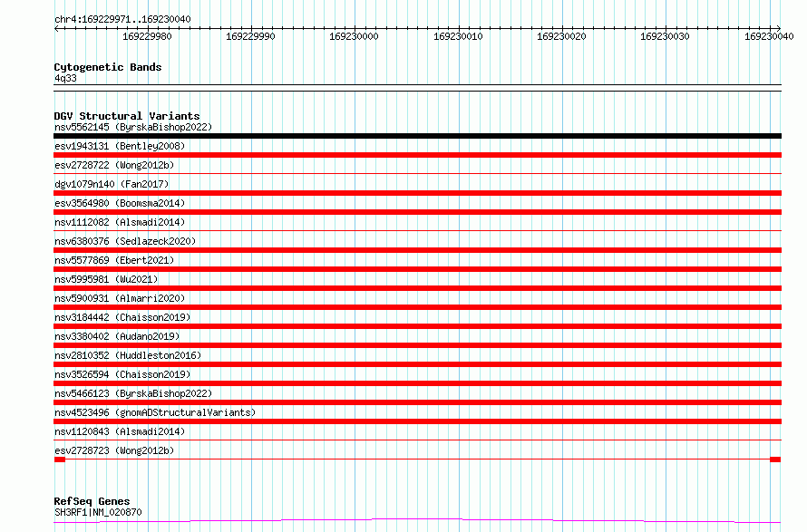Viewport: 807px width, 532px height.
Task: Select ruler position 169230020
Action: (x=561, y=36)
